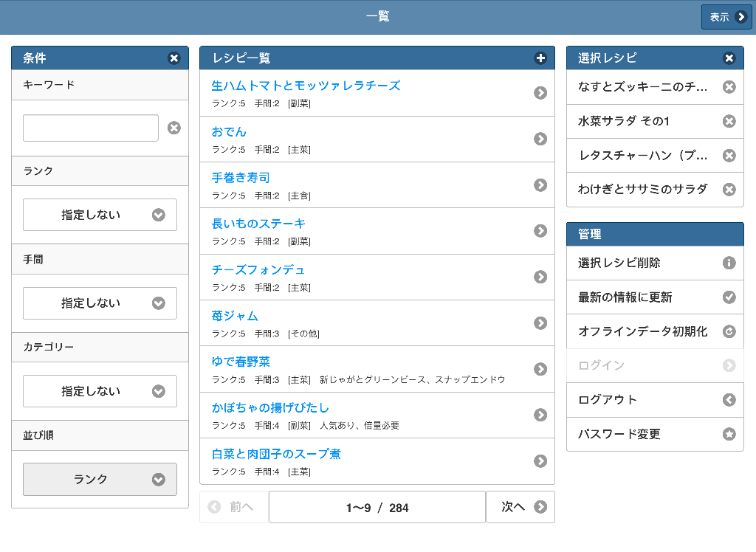Clear the keyword field with the X icon
The image size is (756, 552).
[x=174, y=128]
